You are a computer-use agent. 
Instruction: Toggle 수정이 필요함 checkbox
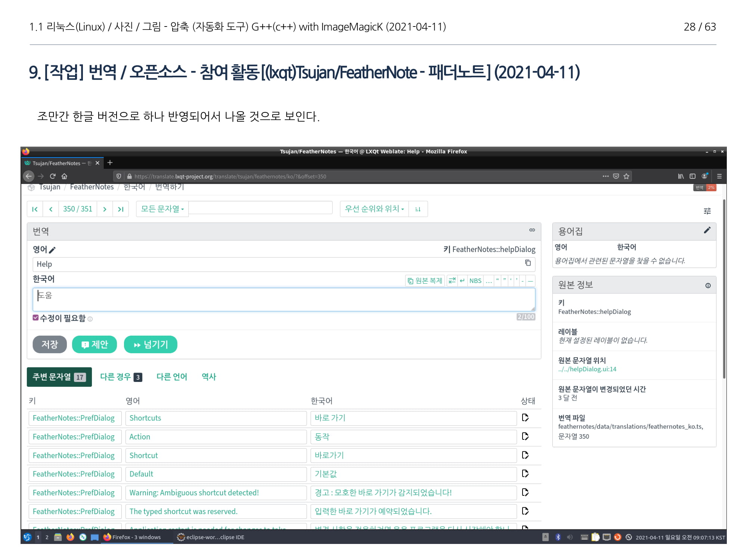[x=35, y=318]
